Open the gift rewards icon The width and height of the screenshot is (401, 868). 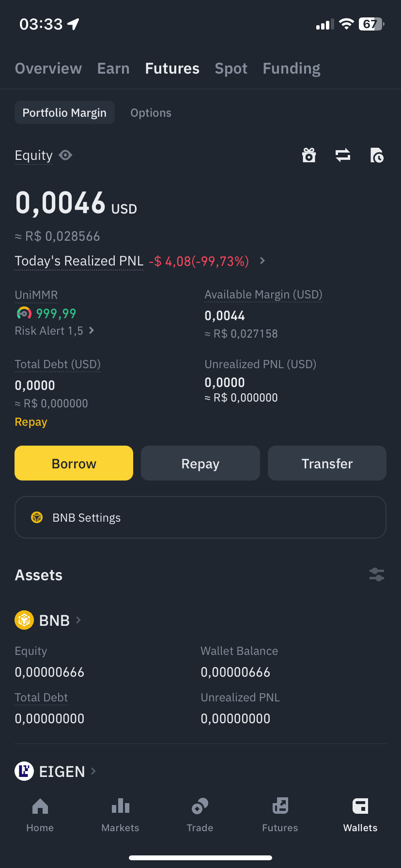pyautogui.click(x=309, y=155)
